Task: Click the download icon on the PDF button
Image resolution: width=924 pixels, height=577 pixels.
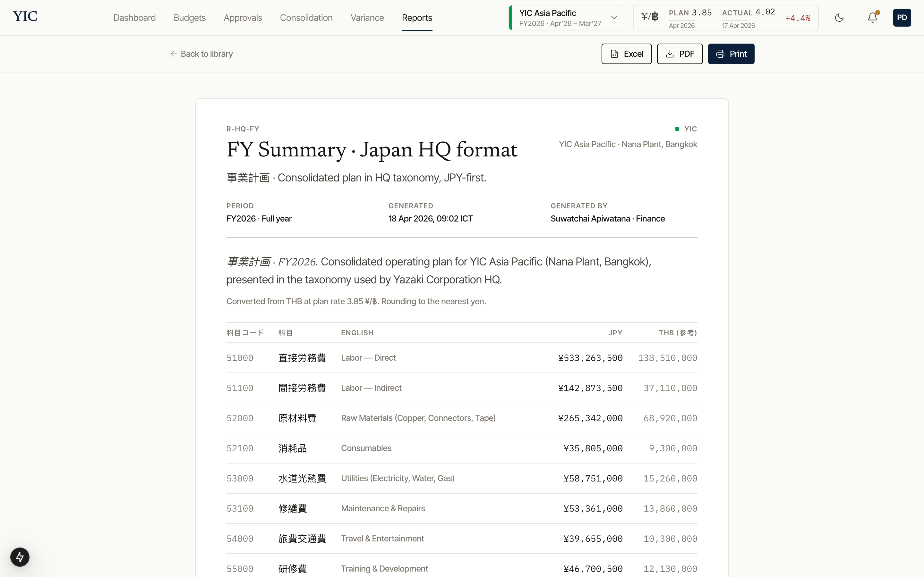Action: pyautogui.click(x=670, y=54)
